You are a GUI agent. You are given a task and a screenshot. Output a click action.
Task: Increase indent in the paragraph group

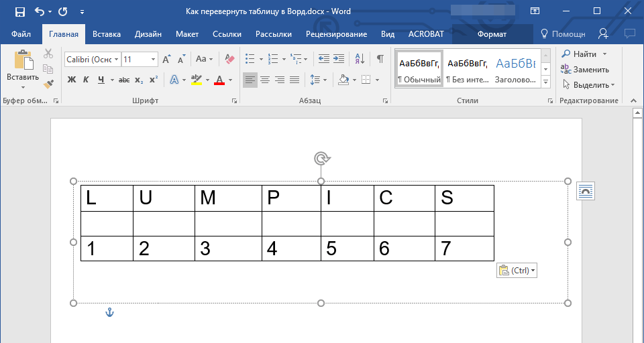(339, 59)
